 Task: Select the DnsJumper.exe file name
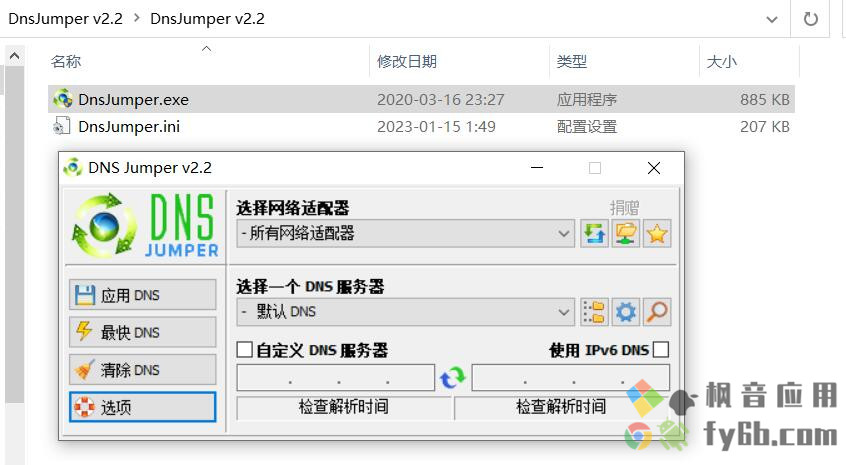[134, 99]
